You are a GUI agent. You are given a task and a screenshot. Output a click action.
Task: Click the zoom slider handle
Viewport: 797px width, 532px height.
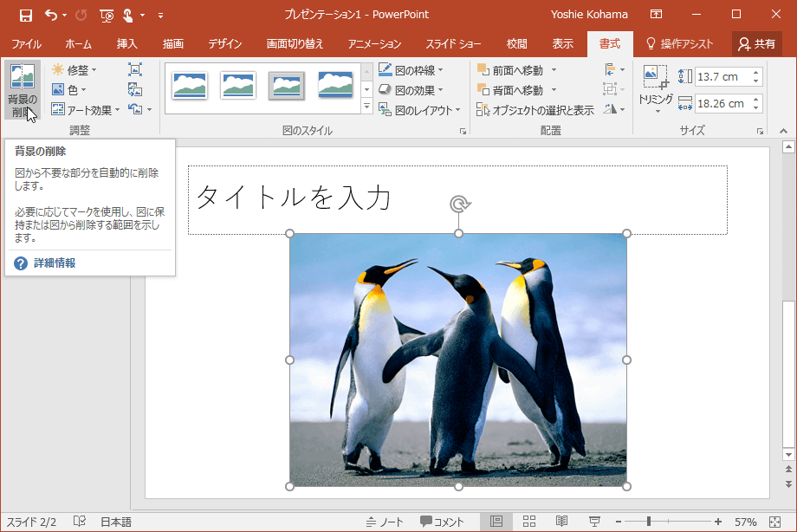[x=648, y=522]
